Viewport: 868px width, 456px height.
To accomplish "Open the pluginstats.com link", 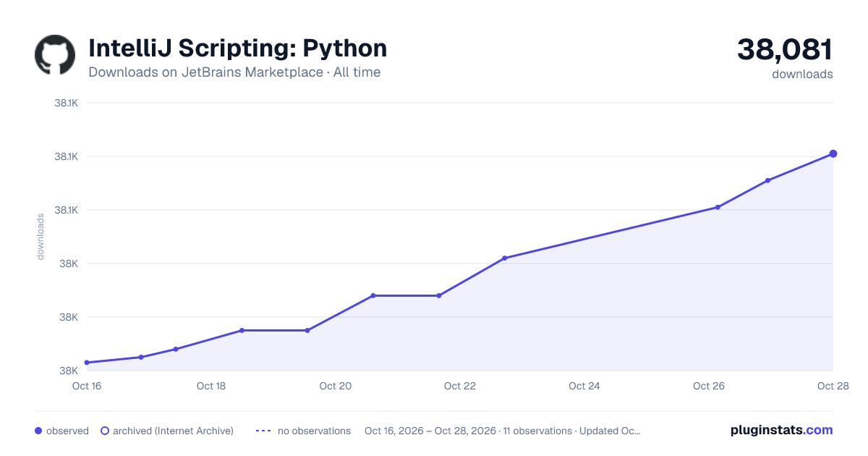I will 782,430.
